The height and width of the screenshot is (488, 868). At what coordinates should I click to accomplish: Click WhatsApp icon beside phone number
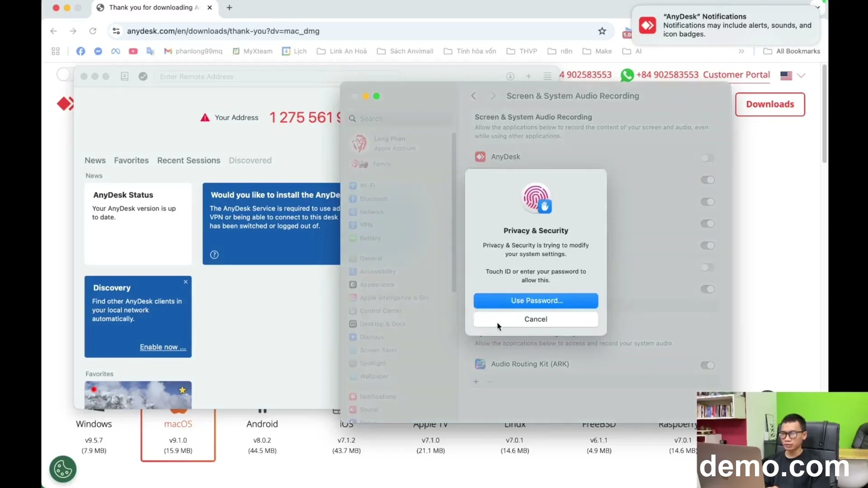[627, 75]
